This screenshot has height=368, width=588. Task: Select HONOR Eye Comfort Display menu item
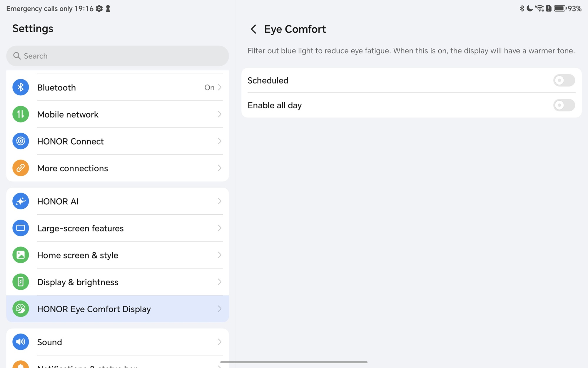point(94,309)
